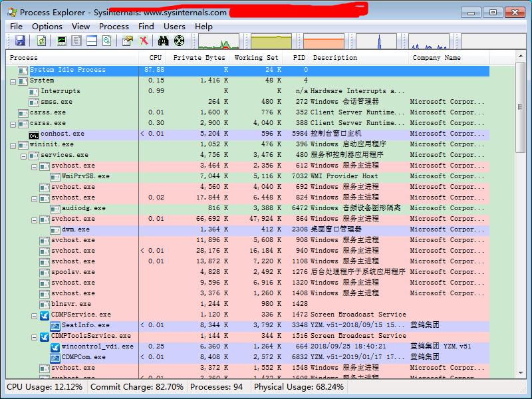Click the SeatInfo.exe process icon
Screen dimensions: 532x399
click(x=55, y=326)
